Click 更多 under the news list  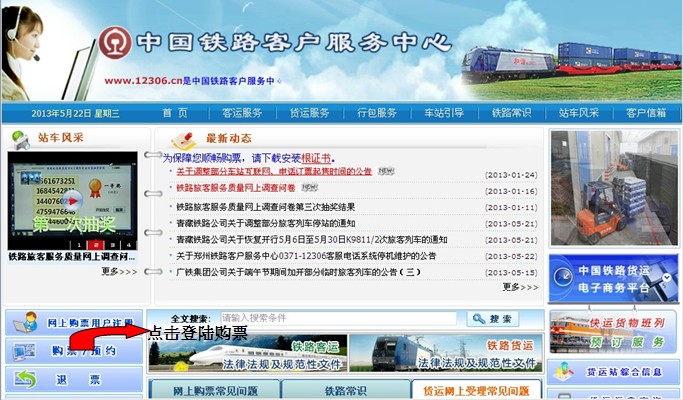click(x=520, y=287)
